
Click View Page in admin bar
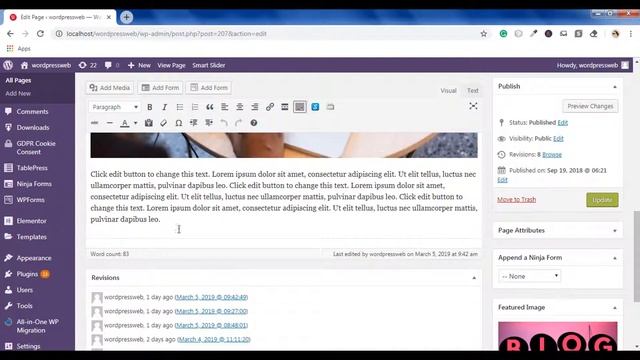[x=171, y=65]
